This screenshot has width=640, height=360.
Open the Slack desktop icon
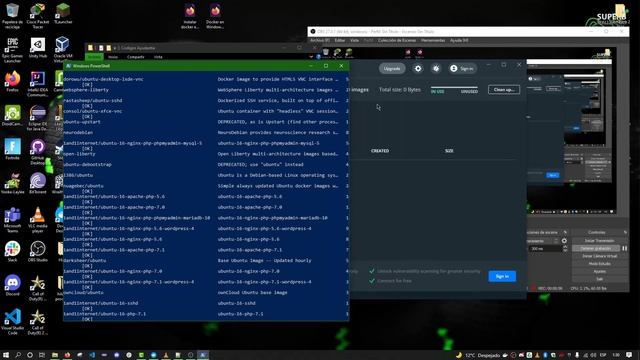pyautogui.click(x=12, y=251)
